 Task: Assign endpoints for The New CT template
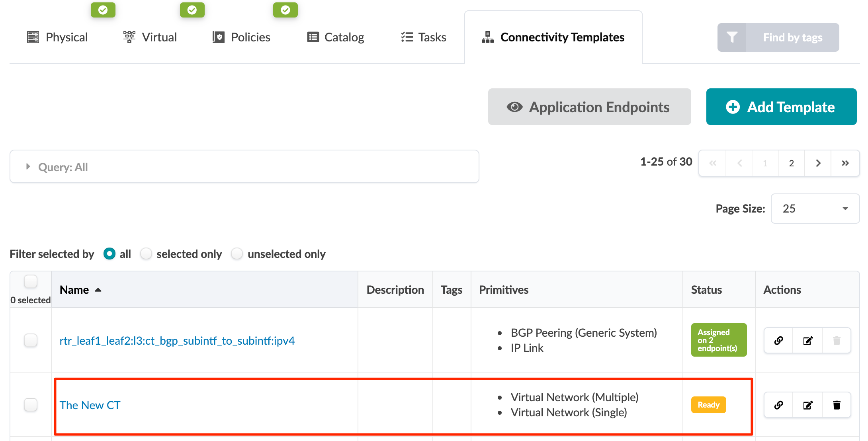(x=778, y=405)
